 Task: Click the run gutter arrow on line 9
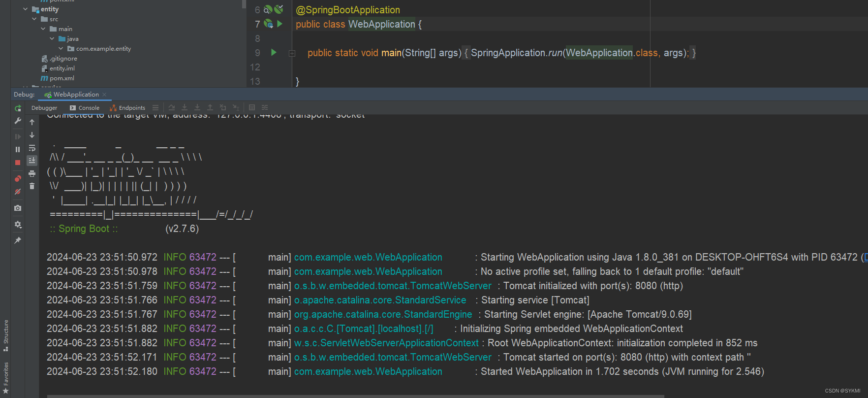tap(274, 52)
